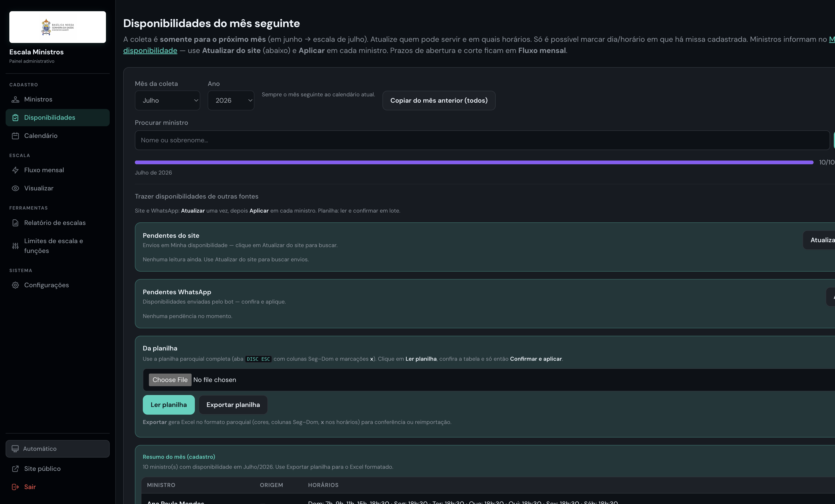This screenshot has width=835, height=504.
Task: Open the Mês da coleta dropdown showing Julho
Action: click(167, 101)
